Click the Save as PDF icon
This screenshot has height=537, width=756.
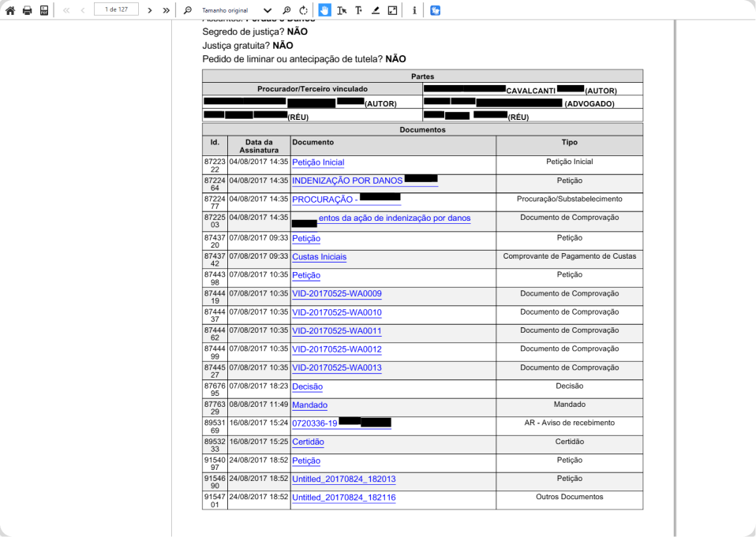pos(44,9)
